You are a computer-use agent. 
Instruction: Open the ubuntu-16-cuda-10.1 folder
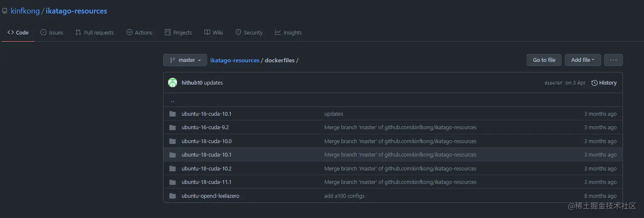coord(207,114)
